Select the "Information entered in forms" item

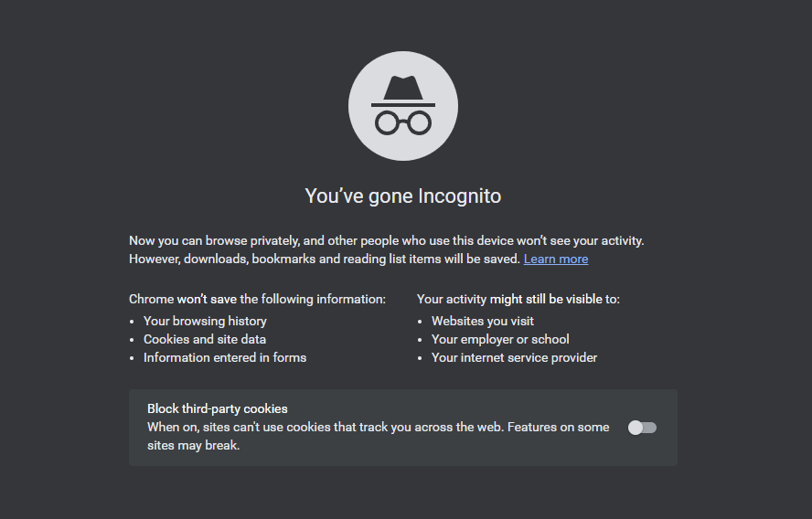pyautogui.click(x=225, y=358)
